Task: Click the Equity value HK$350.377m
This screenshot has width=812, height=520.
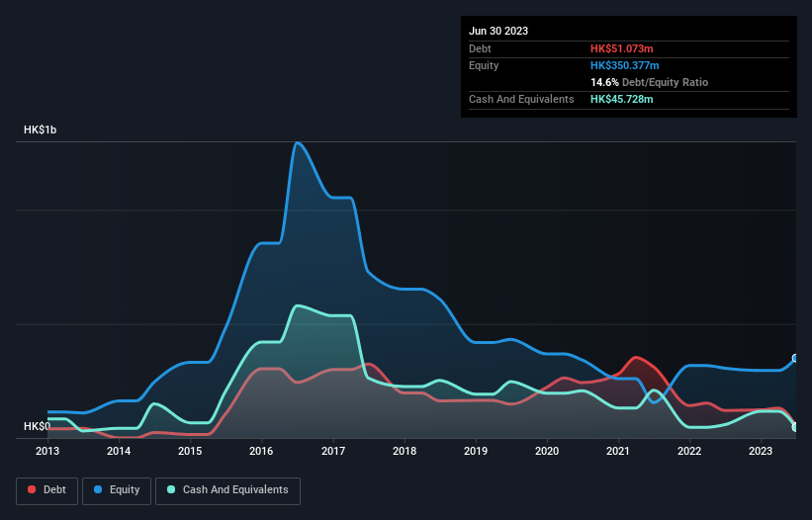Action: [624, 65]
